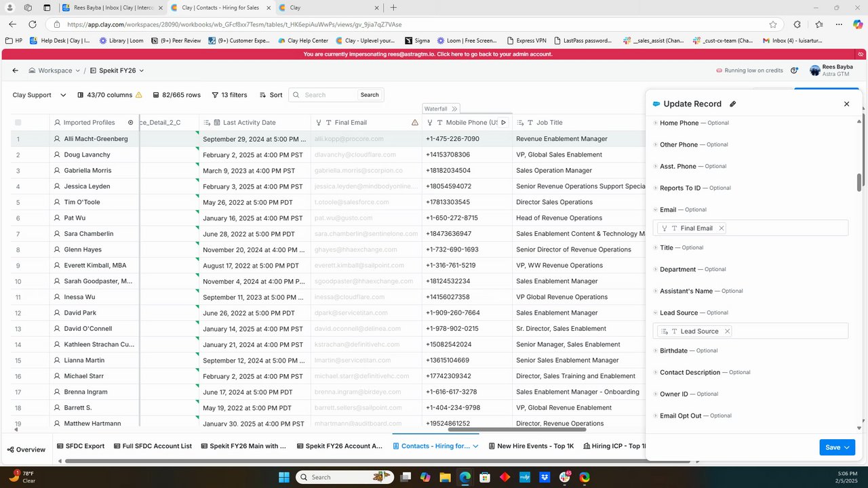Click the Save button
The height and width of the screenshot is (488, 868).
point(837,447)
